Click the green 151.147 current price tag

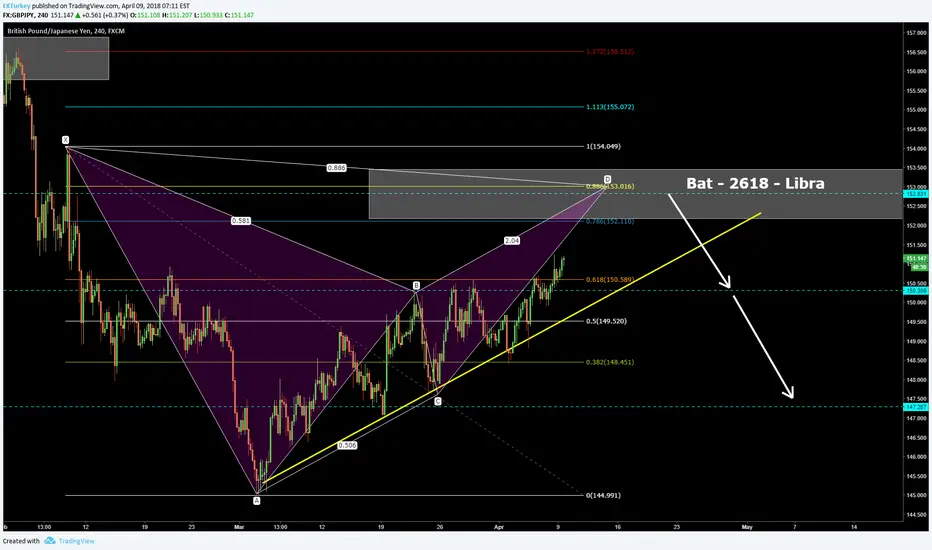pos(915,259)
